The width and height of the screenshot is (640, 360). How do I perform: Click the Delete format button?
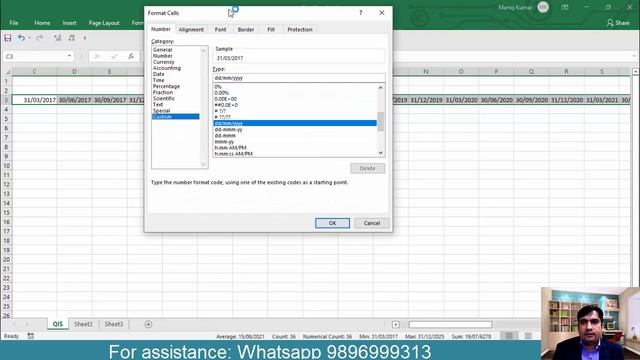click(367, 168)
